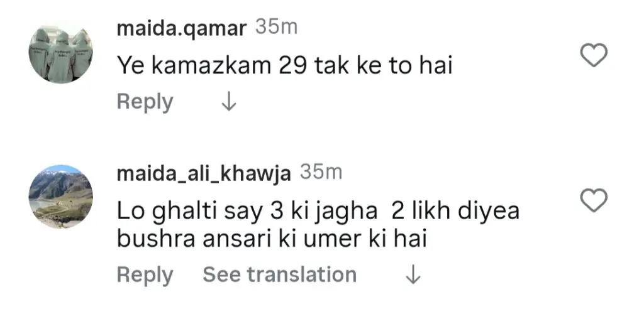Click the 35m timestamp next to maida.qamar
The width and height of the screenshot is (644, 319).
(276, 28)
